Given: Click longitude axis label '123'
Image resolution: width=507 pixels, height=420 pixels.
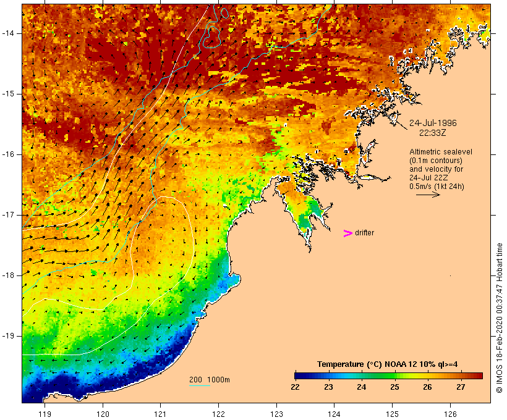Looking at the screenshot, I should coord(276,414).
